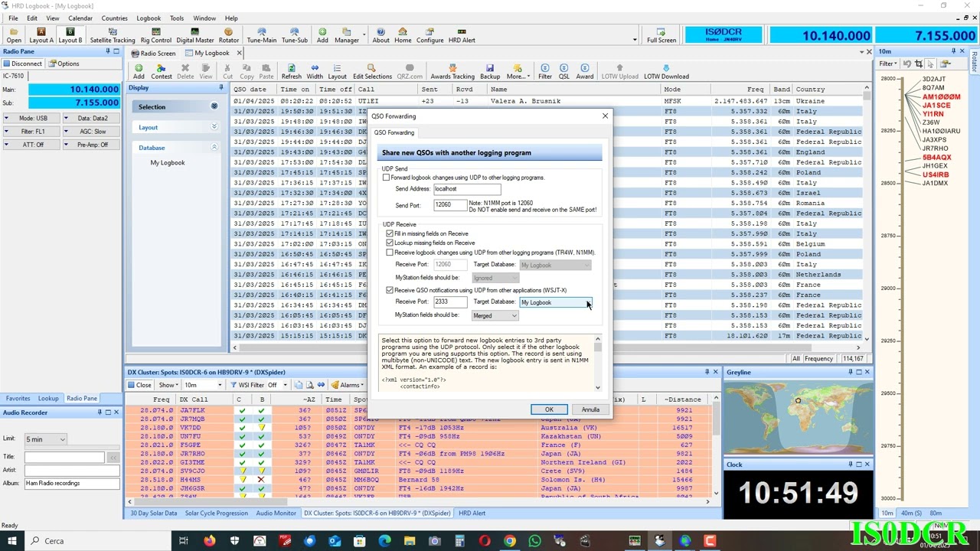980x551 pixels.
Task: Open the Filter: FL1 dropdown
Action: [x=29, y=132]
